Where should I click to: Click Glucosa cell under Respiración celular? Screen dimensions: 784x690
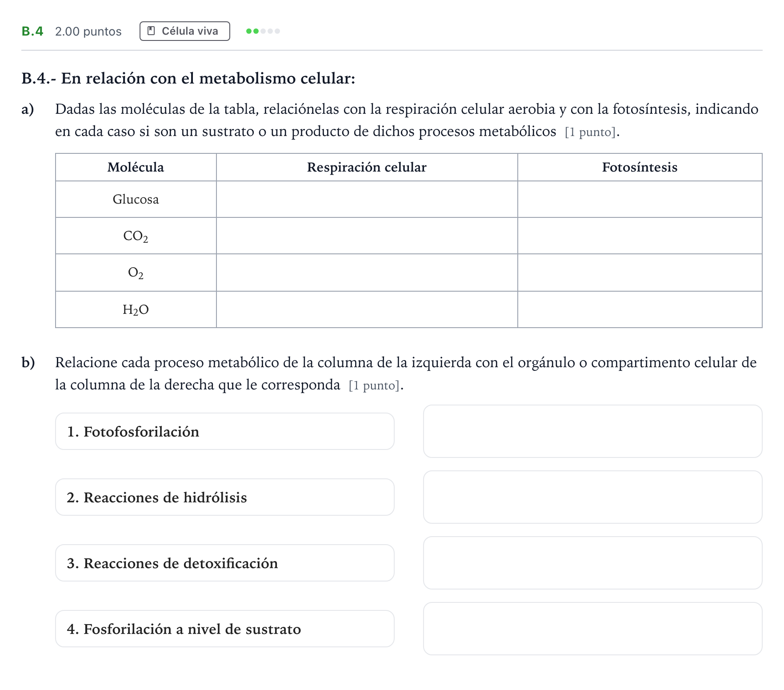367,199
